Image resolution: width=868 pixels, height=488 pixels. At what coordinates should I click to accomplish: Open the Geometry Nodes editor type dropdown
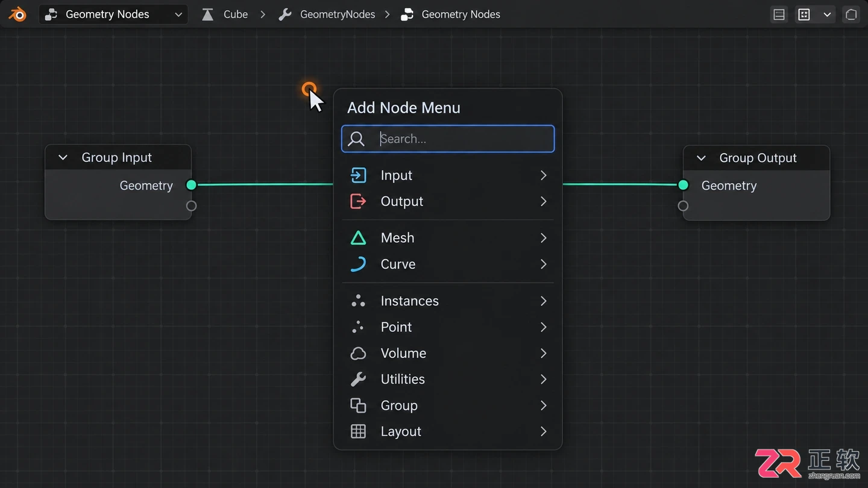pos(113,14)
